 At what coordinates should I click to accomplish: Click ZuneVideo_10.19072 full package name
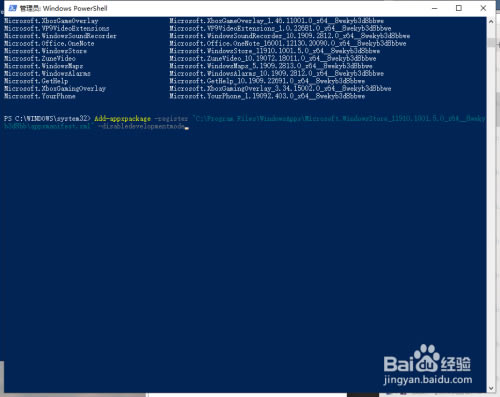[x=273, y=58]
